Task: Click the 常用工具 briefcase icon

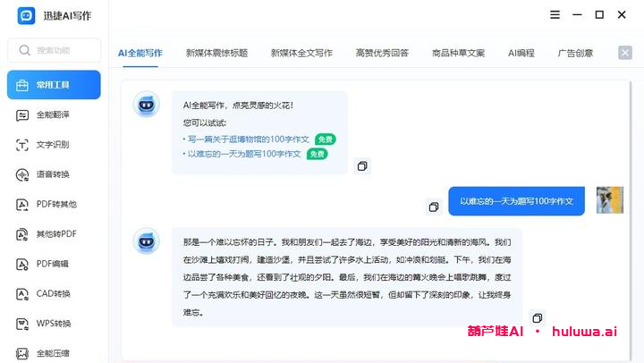Action: coord(22,85)
